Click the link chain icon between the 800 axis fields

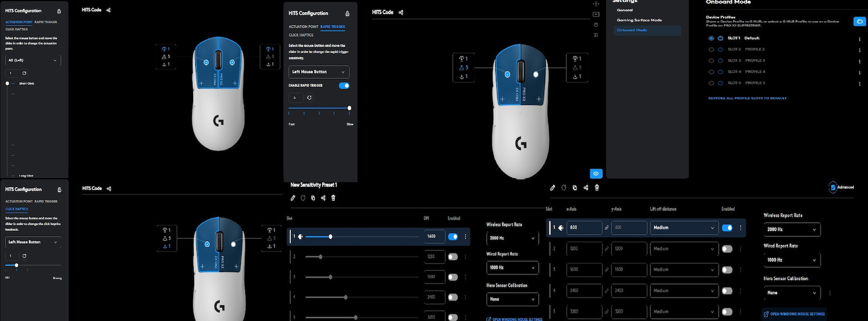click(x=607, y=228)
